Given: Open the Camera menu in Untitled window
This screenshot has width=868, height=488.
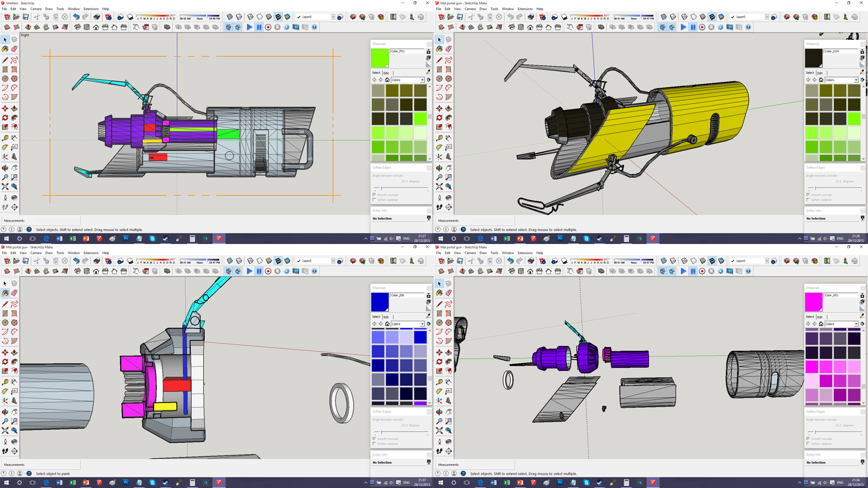Looking at the screenshot, I should tap(36, 9).
